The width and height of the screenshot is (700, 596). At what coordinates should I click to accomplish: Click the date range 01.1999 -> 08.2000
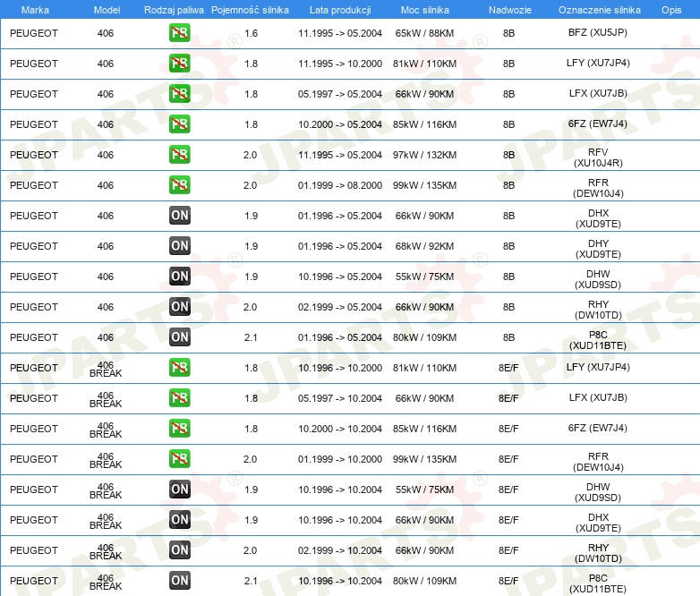tap(340, 185)
